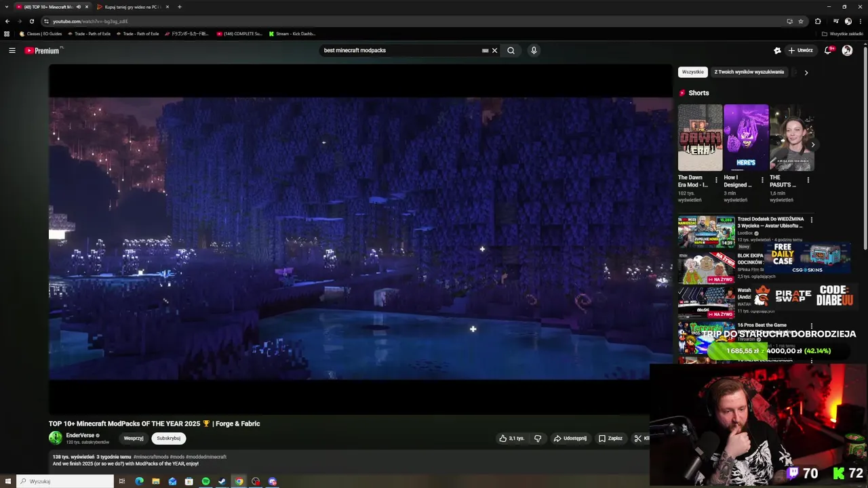Open the Chrome extensions puzzle icon
Screen dimensions: 868x488
click(x=818, y=21)
